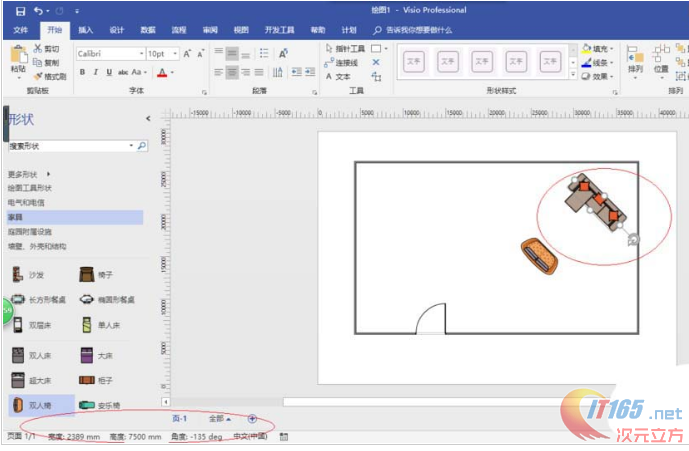Select the Text (文本) tool
This screenshot has height=451, width=689.
[338, 76]
